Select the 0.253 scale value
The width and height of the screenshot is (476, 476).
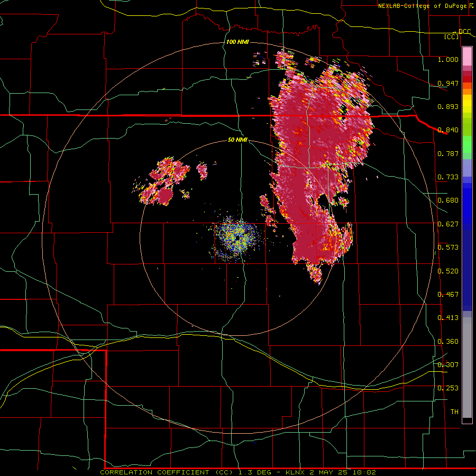[x=448, y=388]
